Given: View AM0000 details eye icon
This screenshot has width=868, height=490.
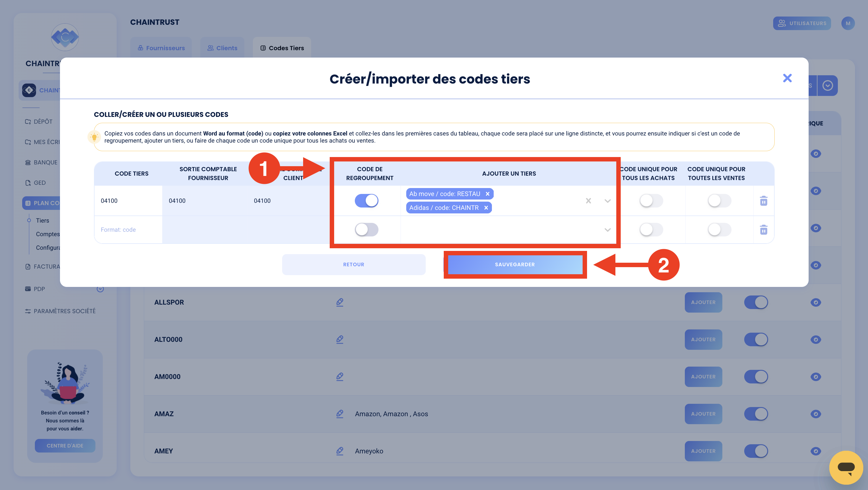Looking at the screenshot, I should pos(815,377).
